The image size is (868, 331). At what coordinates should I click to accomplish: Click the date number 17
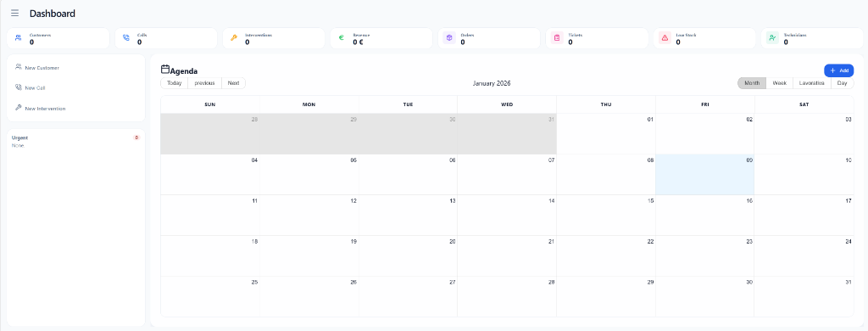pyautogui.click(x=848, y=200)
